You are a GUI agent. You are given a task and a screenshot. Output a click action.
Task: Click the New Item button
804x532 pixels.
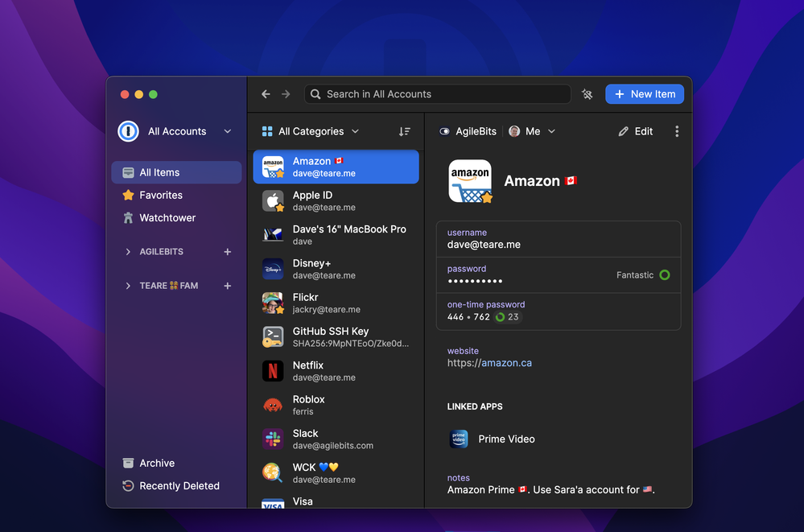point(645,94)
